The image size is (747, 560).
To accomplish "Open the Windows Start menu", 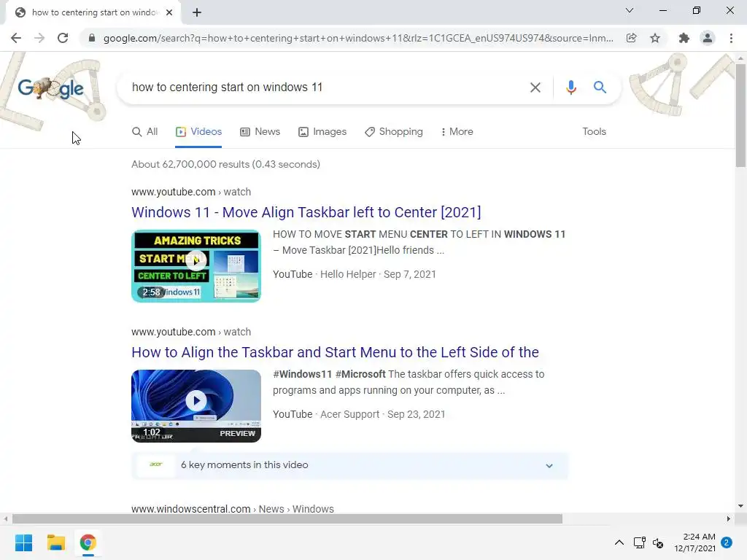I will pos(24,542).
